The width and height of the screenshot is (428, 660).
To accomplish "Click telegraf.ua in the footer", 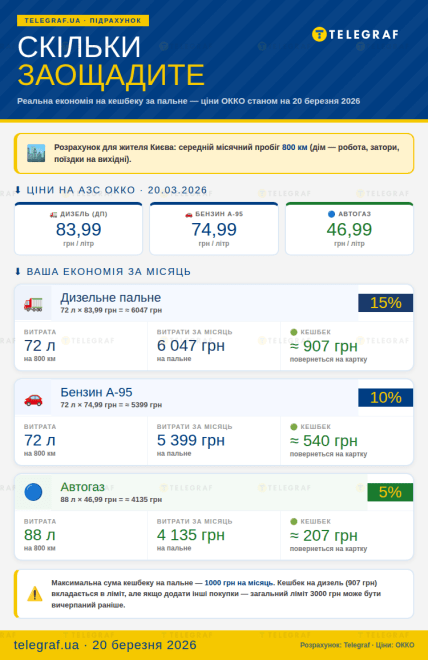I will [46, 645].
